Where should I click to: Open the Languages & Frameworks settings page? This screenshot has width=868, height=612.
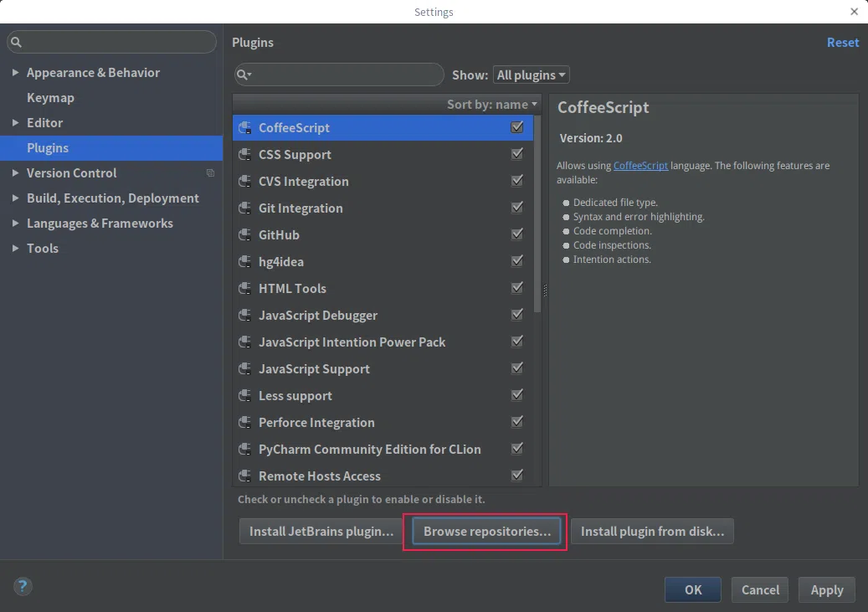100,224
